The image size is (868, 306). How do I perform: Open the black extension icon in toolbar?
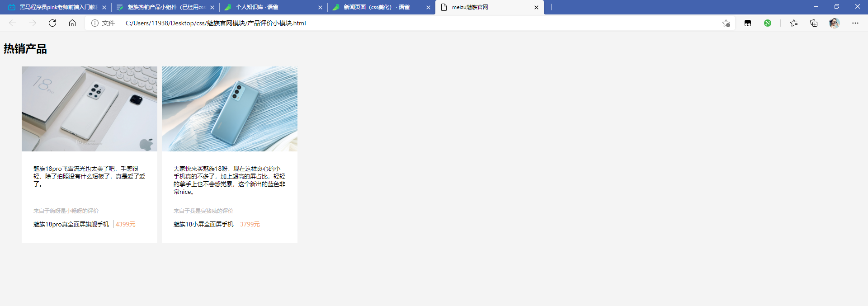pos(748,23)
